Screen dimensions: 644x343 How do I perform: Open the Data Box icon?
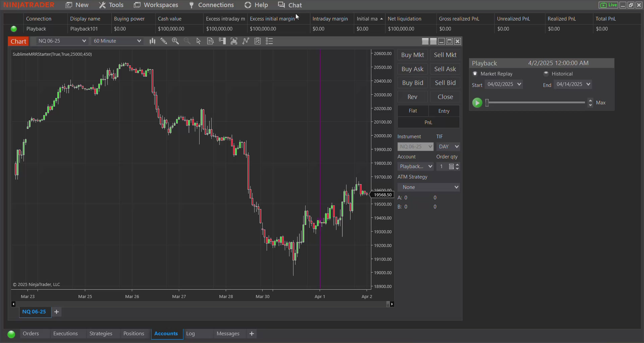pyautogui.click(x=210, y=41)
